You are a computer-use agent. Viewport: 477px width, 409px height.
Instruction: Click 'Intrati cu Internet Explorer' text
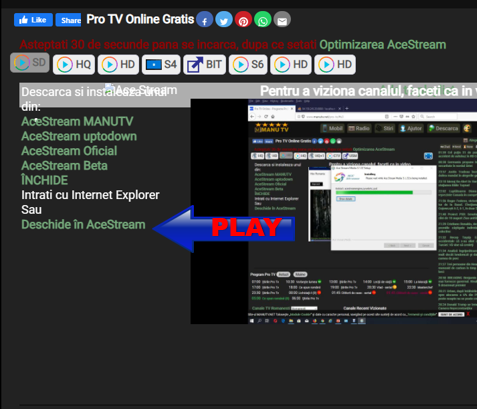click(90, 195)
